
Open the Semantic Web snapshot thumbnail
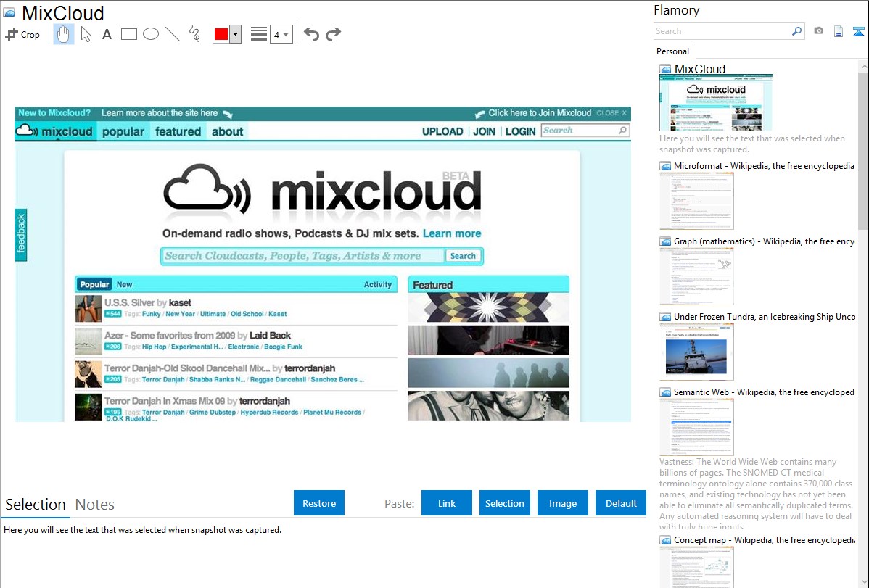click(x=696, y=427)
